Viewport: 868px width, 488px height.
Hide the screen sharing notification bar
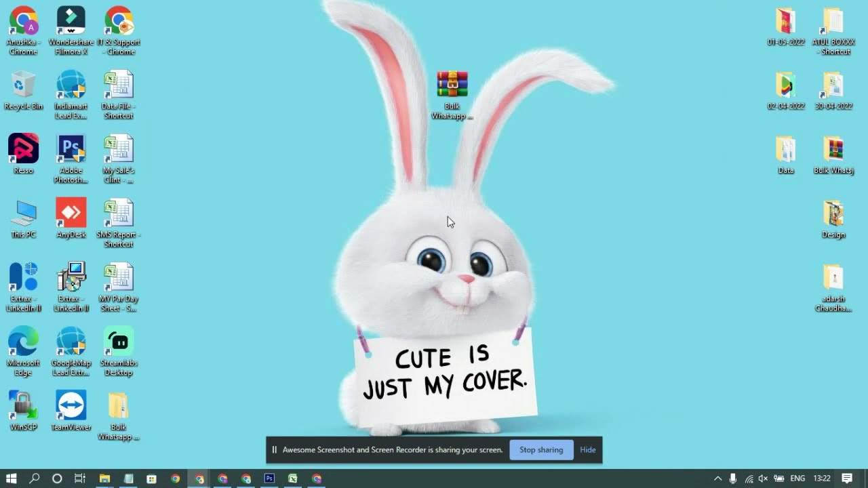click(588, 450)
